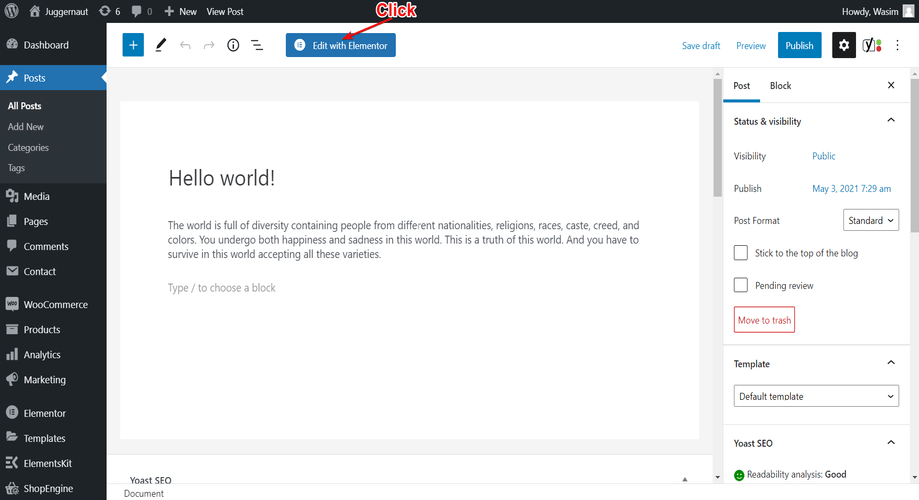Open the Default template dropdown
Viewport: 919px width, 500px height.
(816, 396)
